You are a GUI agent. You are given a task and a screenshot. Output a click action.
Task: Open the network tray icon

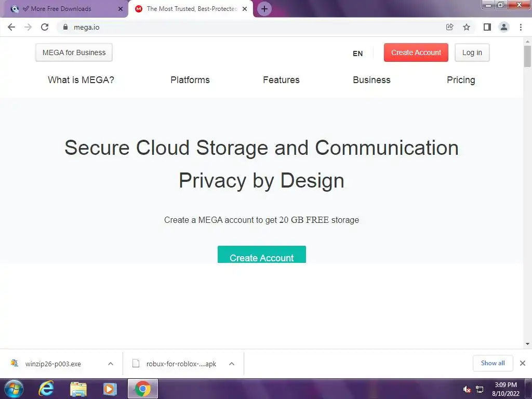(x=480, y=390)
